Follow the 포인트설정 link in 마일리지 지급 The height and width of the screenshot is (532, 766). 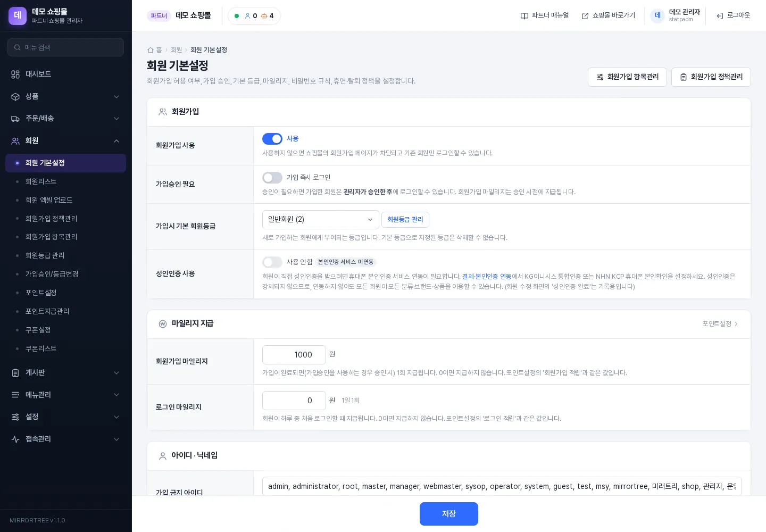coord(720,324)
